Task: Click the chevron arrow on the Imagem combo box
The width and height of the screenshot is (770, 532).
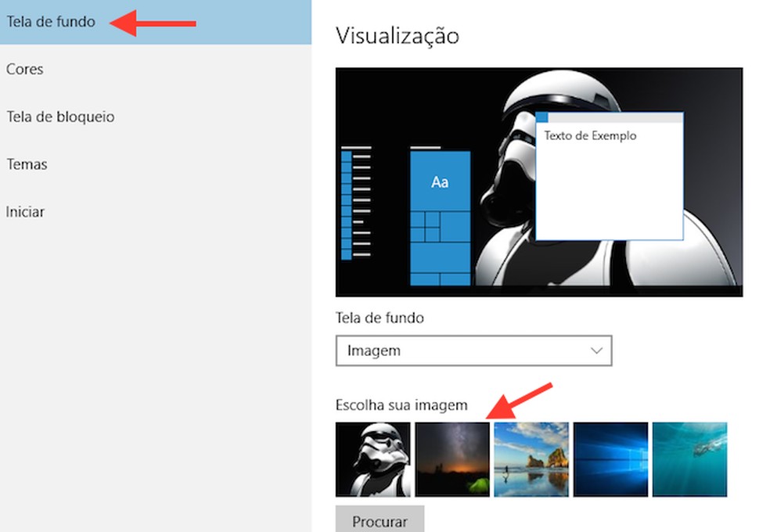Action: tap(595, 350)
